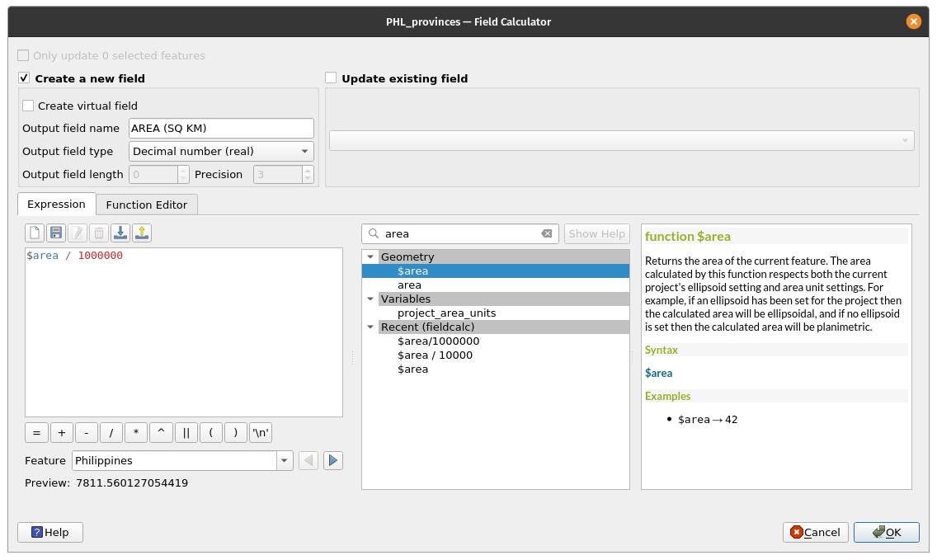Click the clear expression editor icon
The height and width of the screenshot is (560, 937).
[35, 233]
